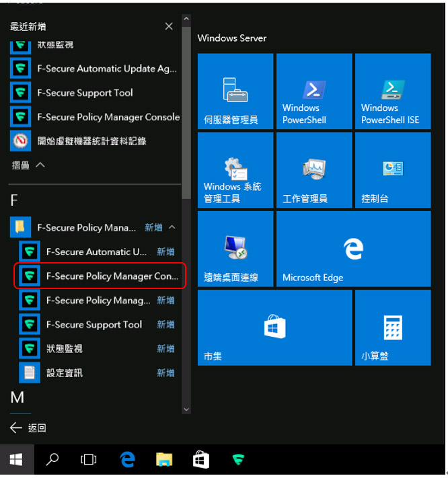Screen dimensions: 448x478
Task: Open 狀態監視 in the F folder
Action: pos(99,348)
